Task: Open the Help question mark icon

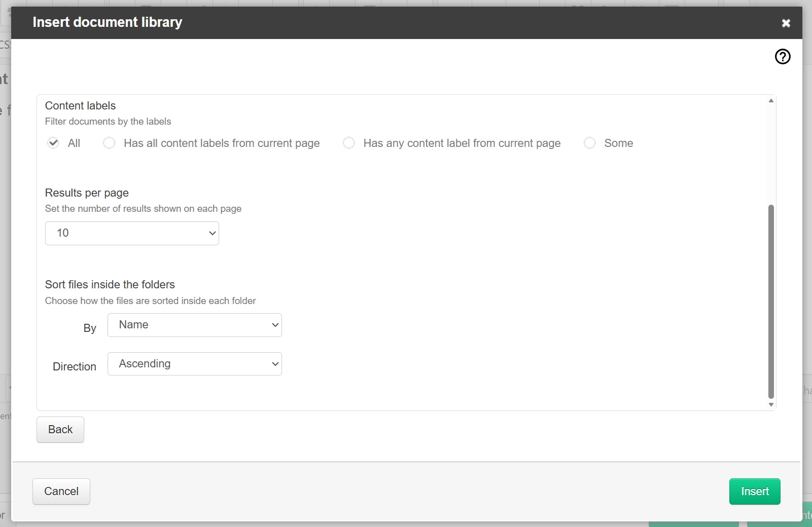Action: [x=782, y=56]
